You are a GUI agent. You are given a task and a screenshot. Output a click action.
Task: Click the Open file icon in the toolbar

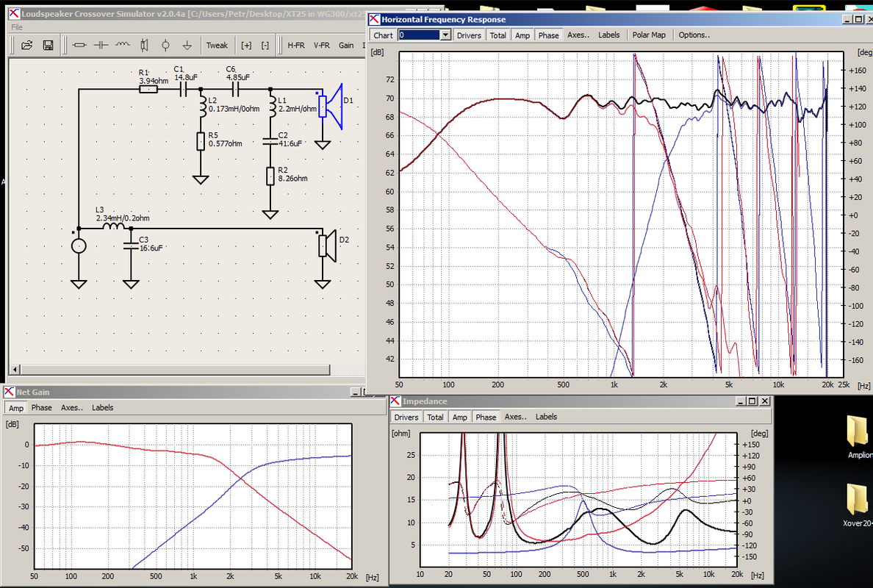coord(26,45)
